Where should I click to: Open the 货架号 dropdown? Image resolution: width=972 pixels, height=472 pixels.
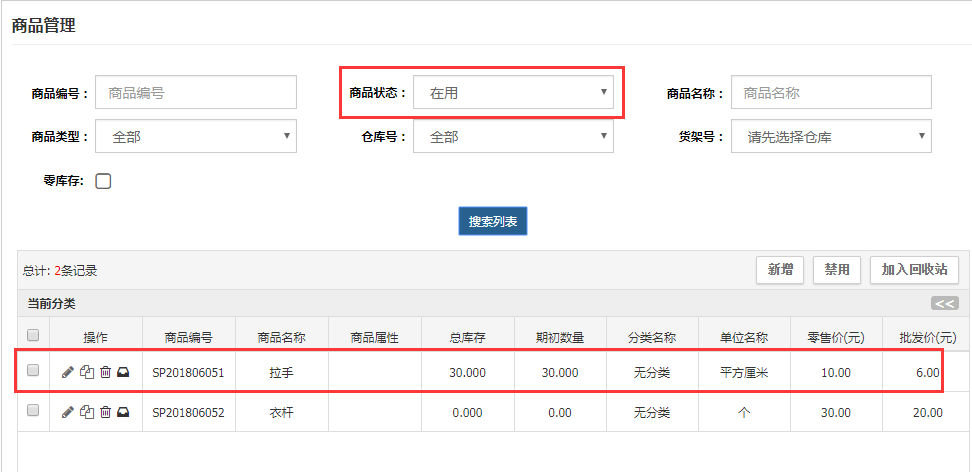[x=831, y=137]
